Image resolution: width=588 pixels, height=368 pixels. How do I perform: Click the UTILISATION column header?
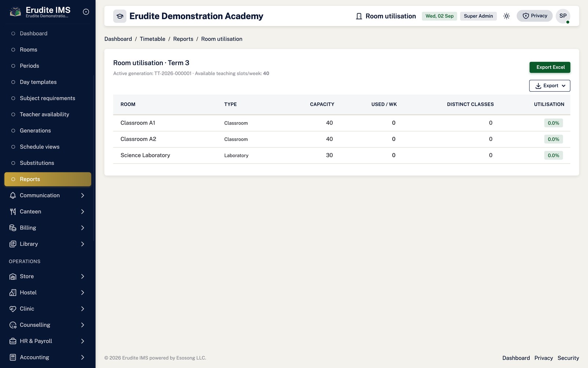click(549, 105)
